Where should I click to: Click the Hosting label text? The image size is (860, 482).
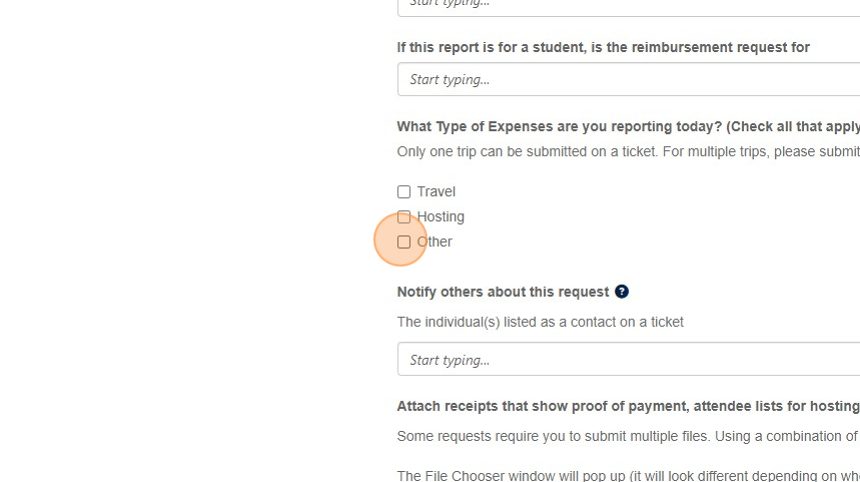click(x=441, y=217)
